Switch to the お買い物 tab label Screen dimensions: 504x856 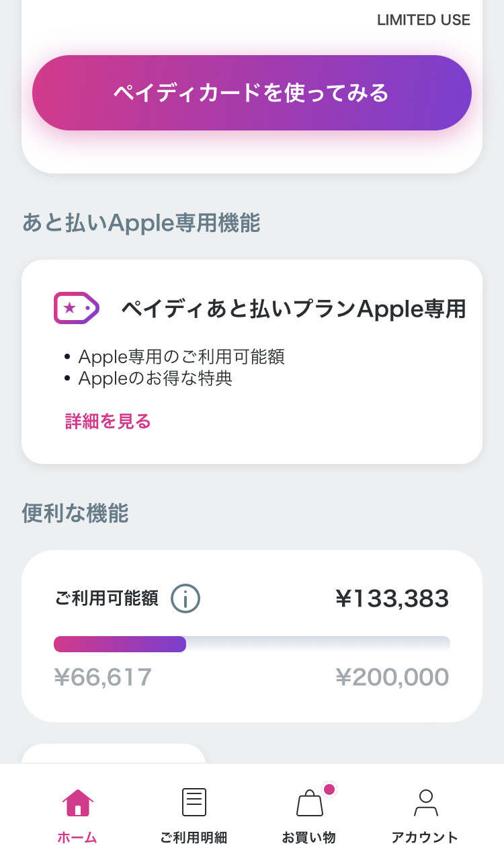(x=308, y=838)
